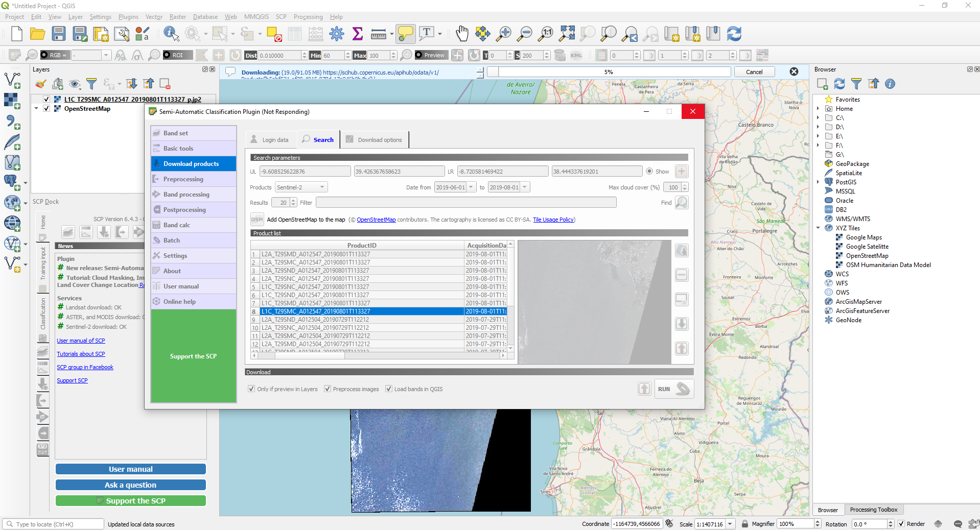The image size is (980, 530).
Task: Select the Show radio button
Action: point(649,172)
